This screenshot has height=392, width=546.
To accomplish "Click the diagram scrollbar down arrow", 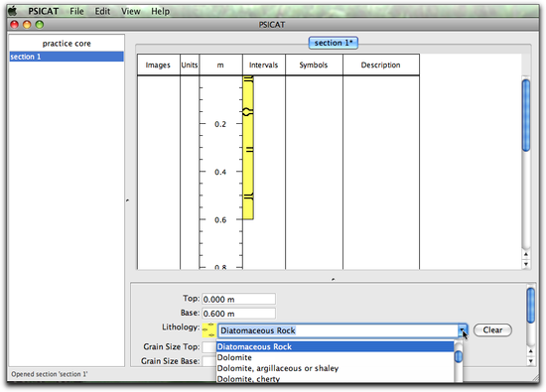I will click(526, 264).
